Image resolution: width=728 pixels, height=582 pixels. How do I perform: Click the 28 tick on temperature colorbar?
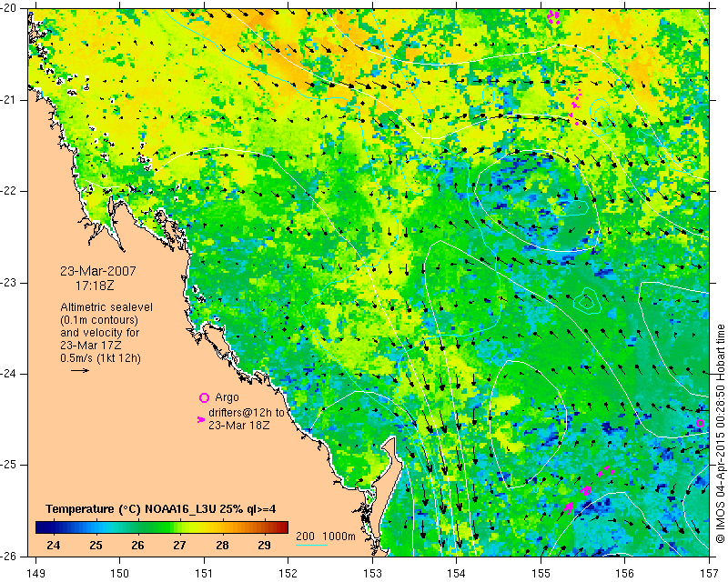tap(222, 546)
